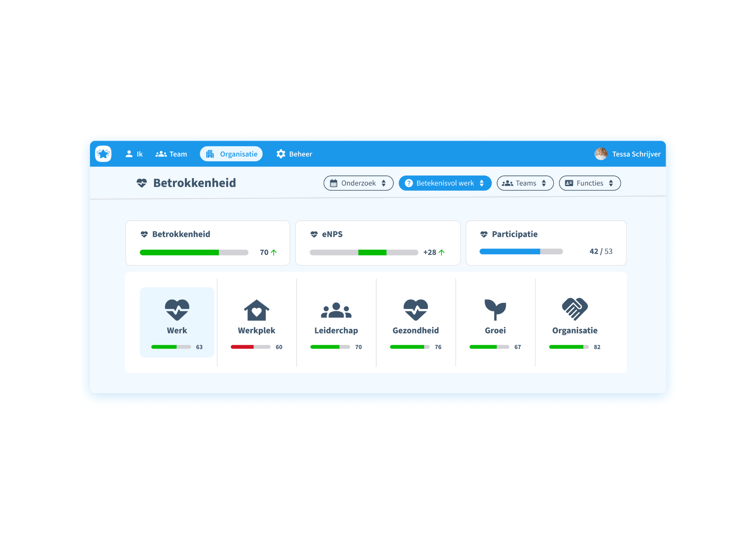This screenshot has width=756, height=534.
Task: Open the Betrokkenheid score card
Action: point(208,243)
